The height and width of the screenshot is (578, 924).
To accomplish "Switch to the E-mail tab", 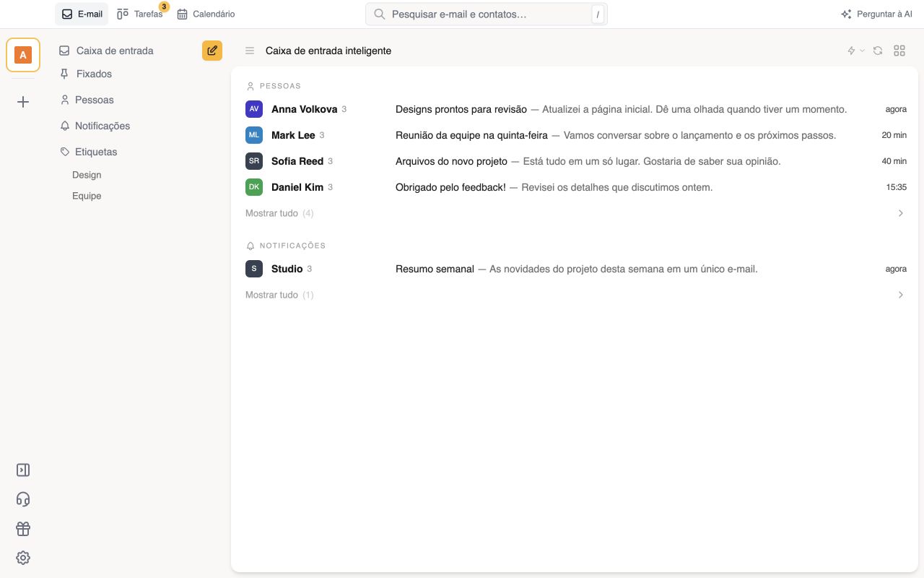I will pyautogui.click(x=82, y=14).
